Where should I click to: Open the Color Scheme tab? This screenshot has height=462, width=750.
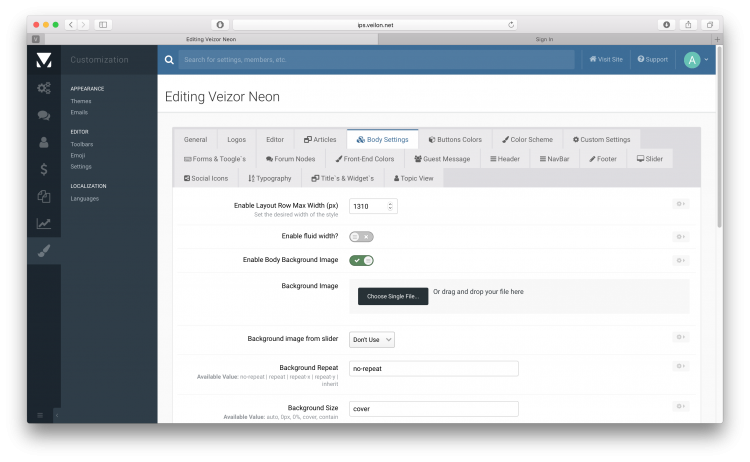click(527, 140)
